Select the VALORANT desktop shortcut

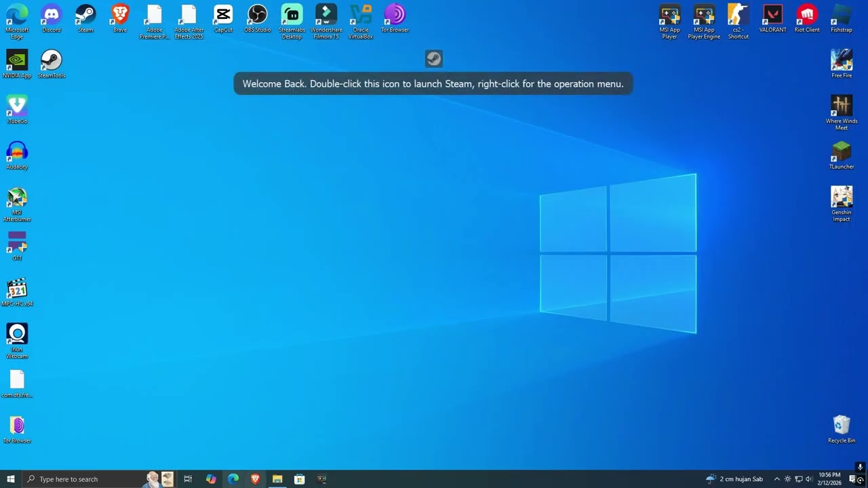coord(772,19)
